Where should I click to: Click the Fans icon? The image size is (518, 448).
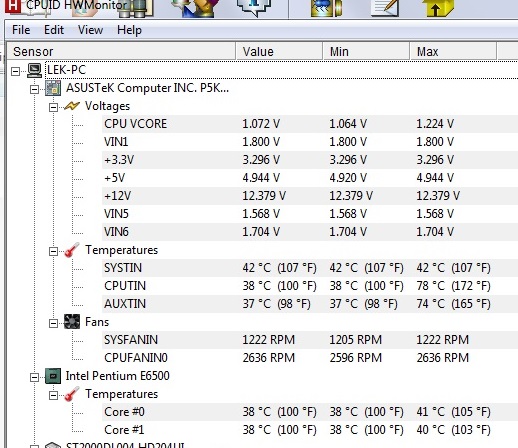point(72,322)
